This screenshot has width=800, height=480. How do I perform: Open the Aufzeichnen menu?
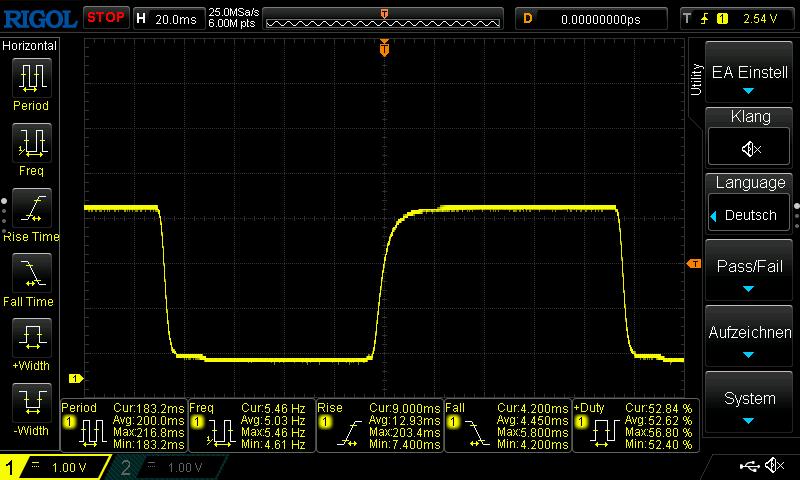[750, 338]
